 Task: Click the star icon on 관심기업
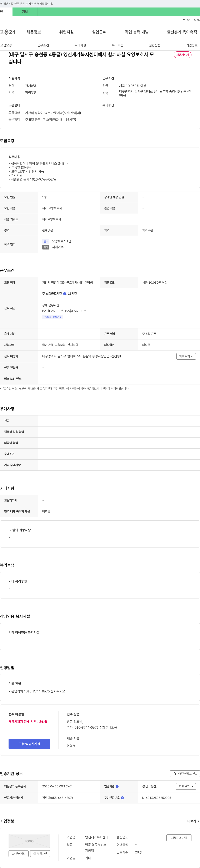tap(13, 853)
